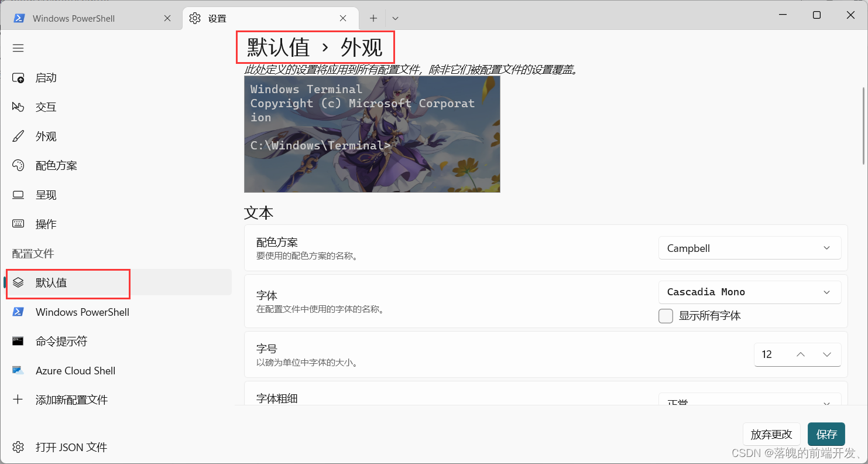Image resolution: width=868 pixels, height=464 pixels.
Task: Open the 字体 Cascadia Mono dropdown
Action: pos(750,292)
